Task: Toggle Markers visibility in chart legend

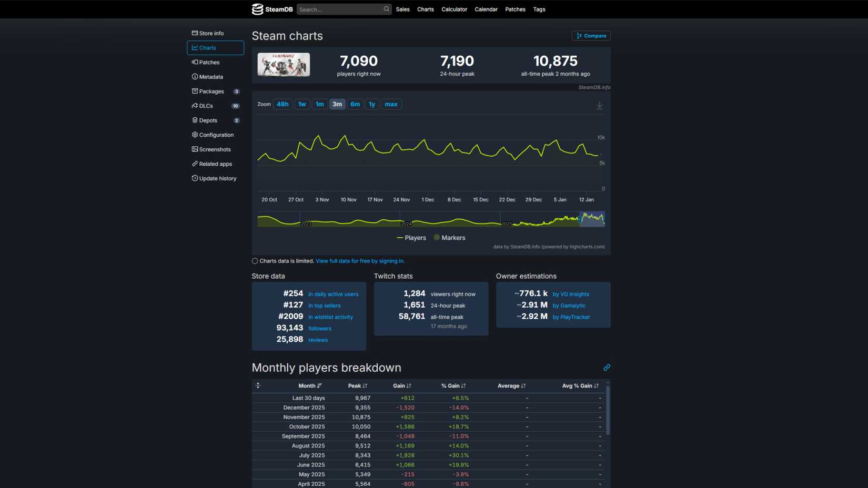Action: tap(449, 238)
